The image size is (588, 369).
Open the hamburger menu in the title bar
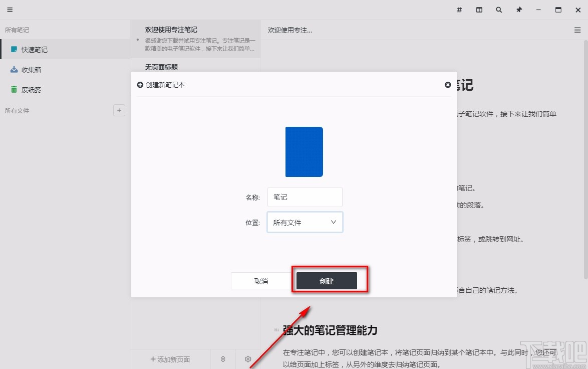(10, 10)
